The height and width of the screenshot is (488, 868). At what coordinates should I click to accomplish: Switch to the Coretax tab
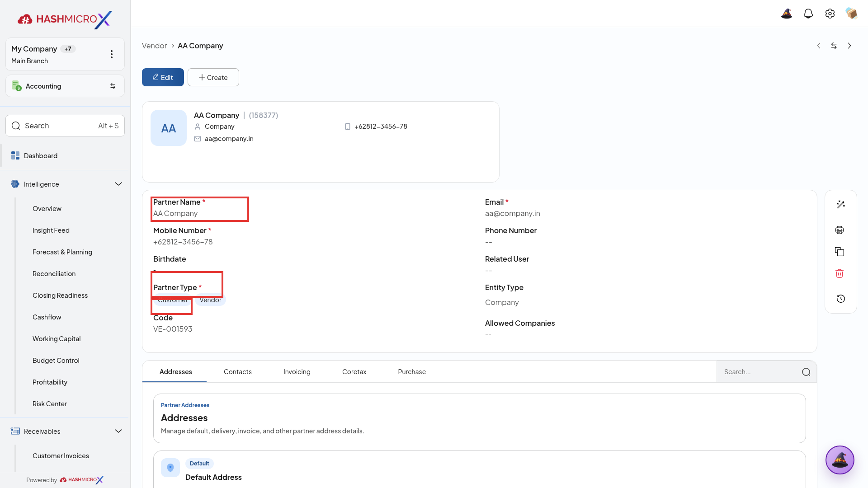[x=354, y=372]
